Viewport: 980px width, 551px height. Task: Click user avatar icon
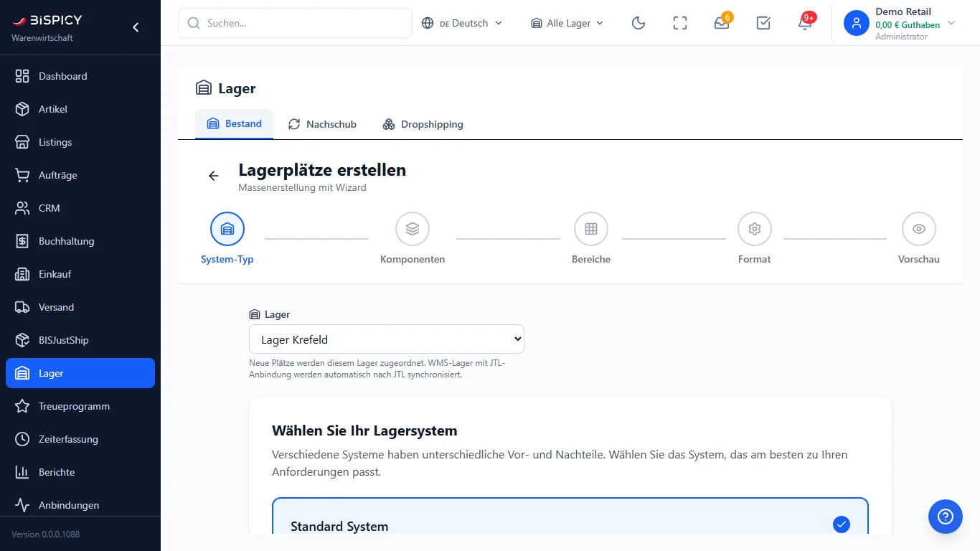(857, 23)
